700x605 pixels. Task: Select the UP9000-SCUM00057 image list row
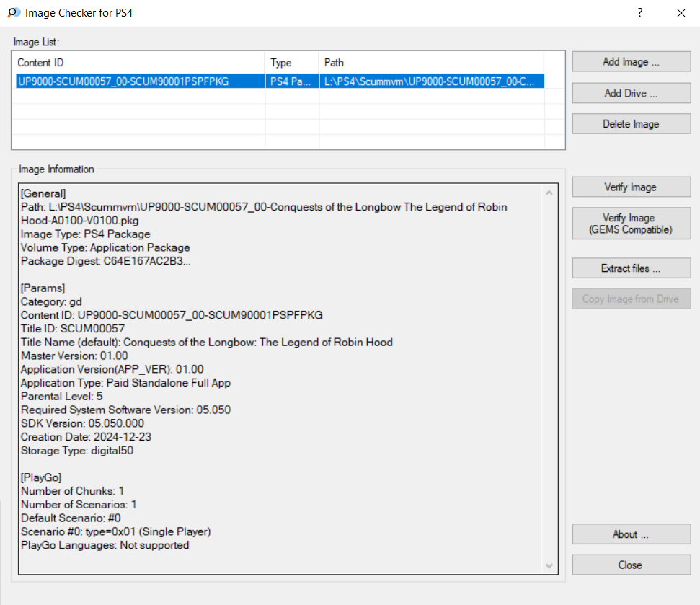click(280, 81)
